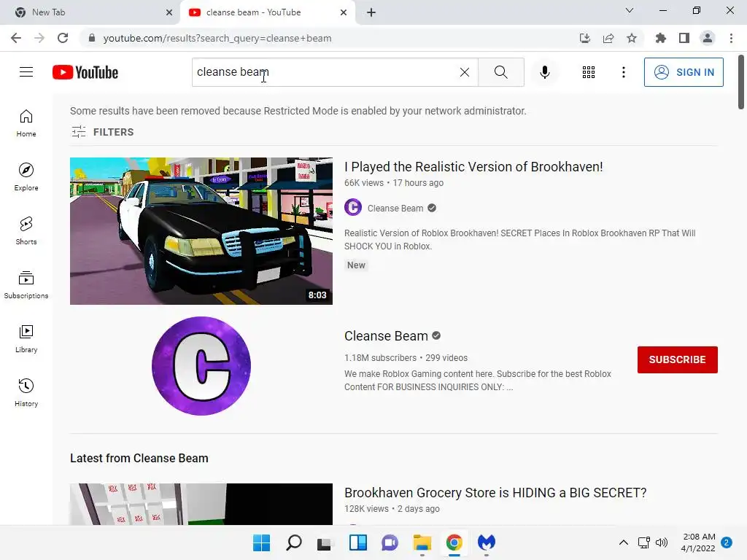
Task: Open the grocery store video thumbnail
Action: coord(201,505)
